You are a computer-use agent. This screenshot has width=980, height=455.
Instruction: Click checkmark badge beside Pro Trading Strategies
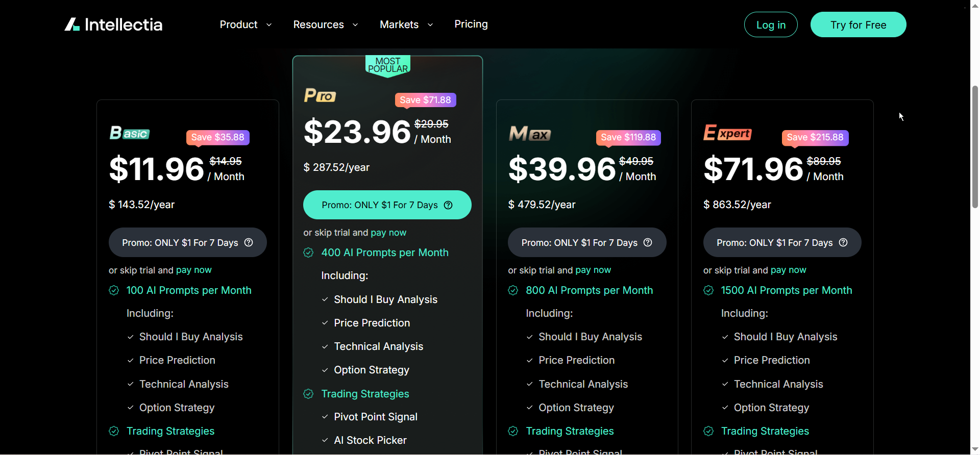pos(308,394)
